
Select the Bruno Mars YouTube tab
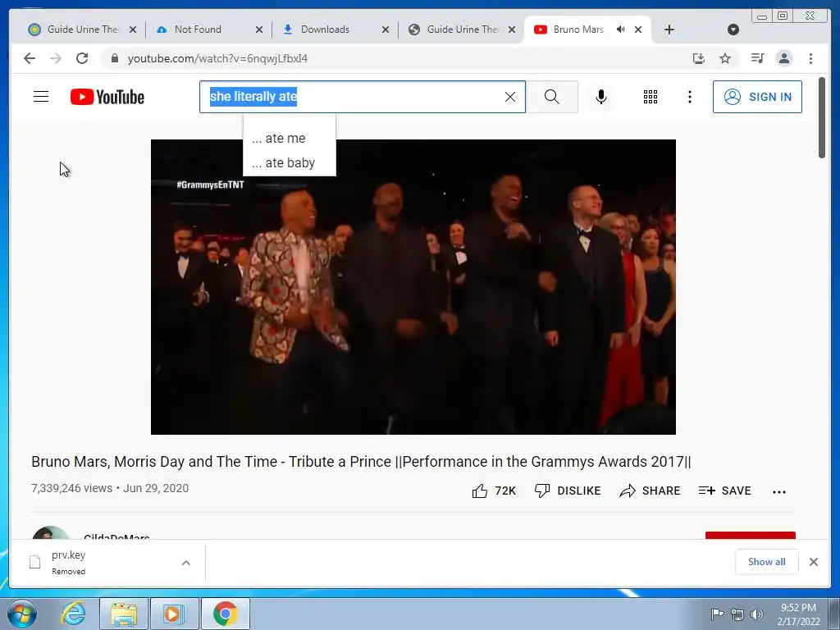pos(577,30)
